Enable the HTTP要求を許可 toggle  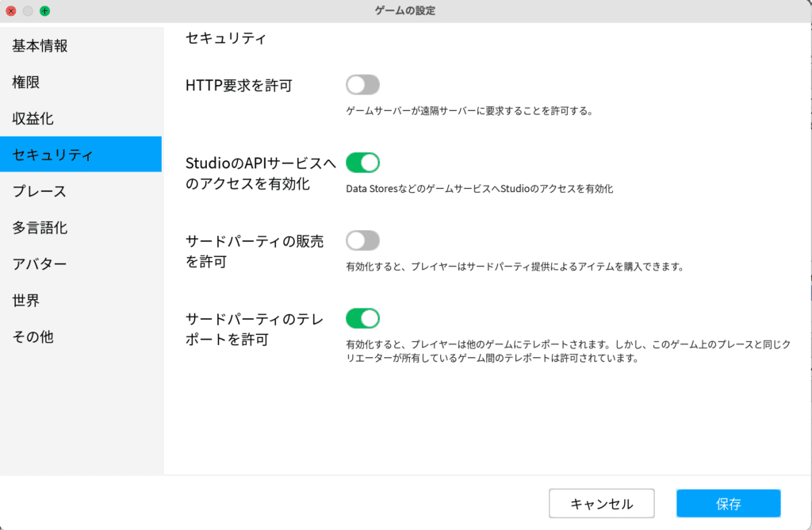pyautogui.click(x=362, y=85)
